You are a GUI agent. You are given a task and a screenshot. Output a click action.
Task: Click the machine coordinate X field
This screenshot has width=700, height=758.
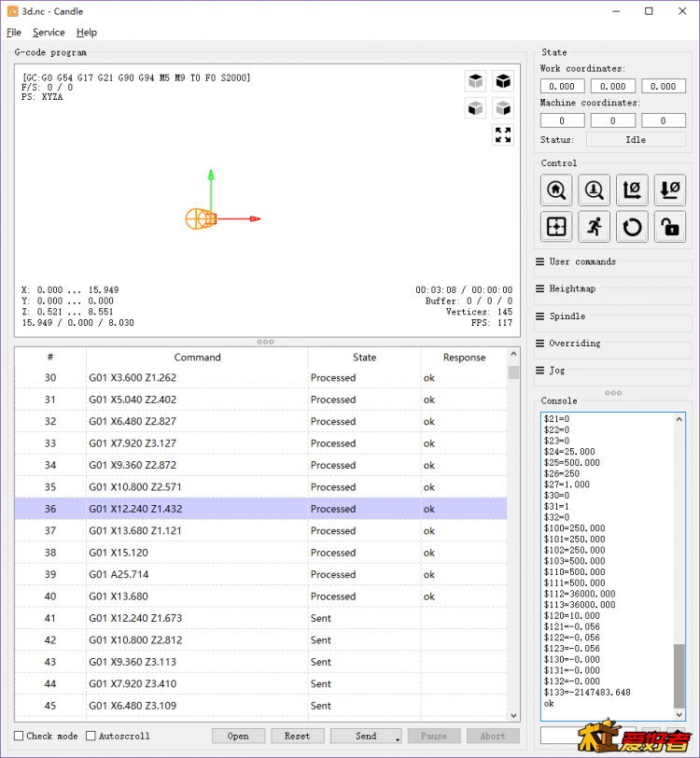coord(562,120)
